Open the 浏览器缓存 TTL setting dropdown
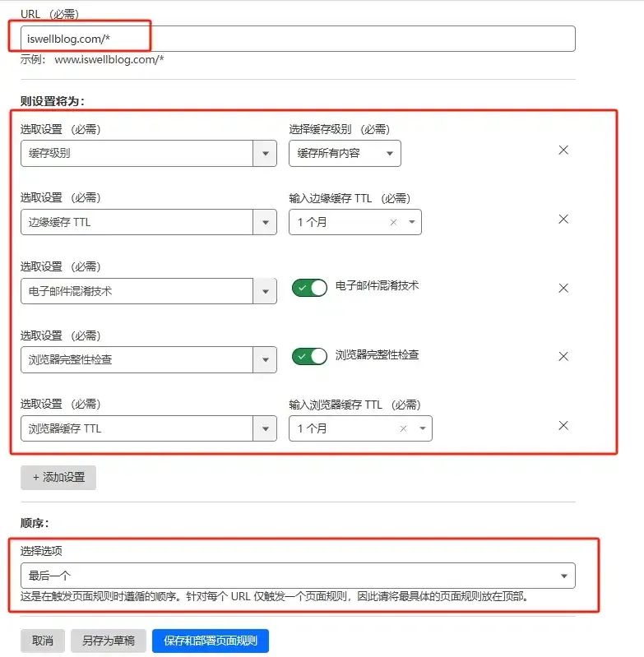The height and width of the screenshot is (657, 644). (265, 428)
